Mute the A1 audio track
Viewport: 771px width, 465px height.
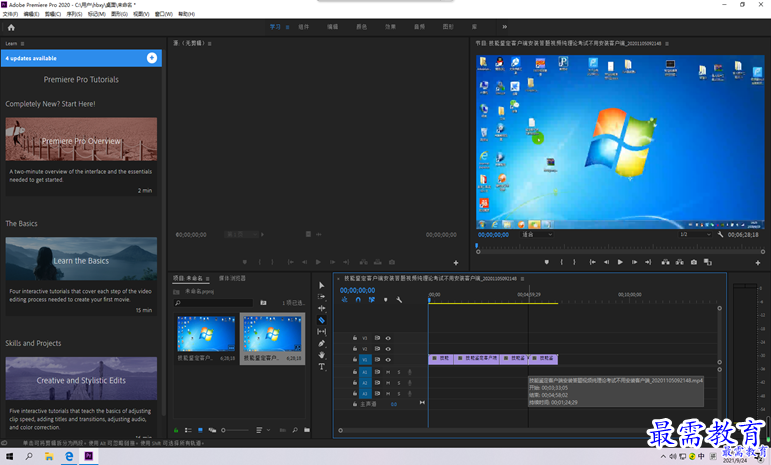click(388, 372)
